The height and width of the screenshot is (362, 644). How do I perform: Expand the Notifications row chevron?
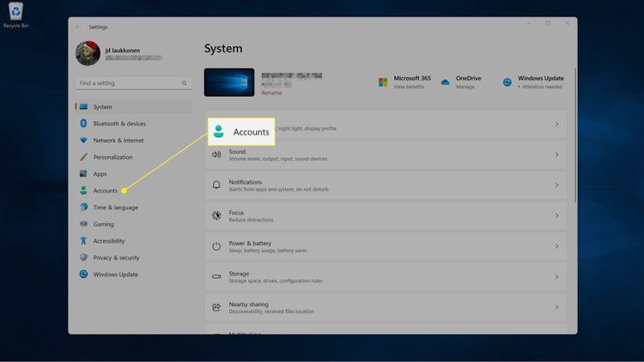(556, 185)
